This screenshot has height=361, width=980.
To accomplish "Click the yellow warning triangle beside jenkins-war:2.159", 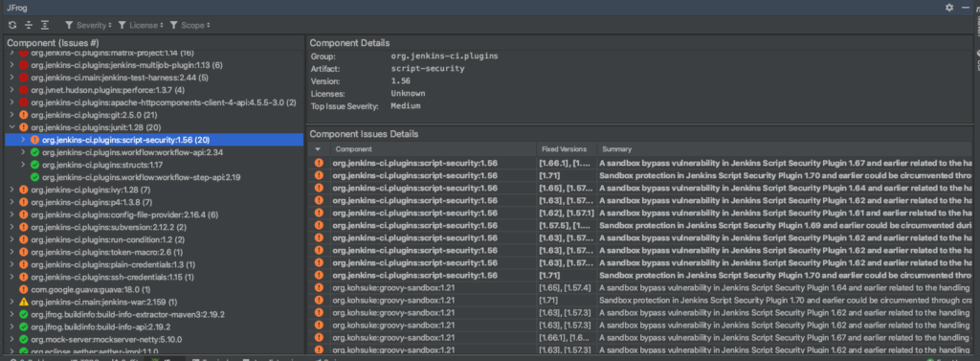I will pos(24,302).
